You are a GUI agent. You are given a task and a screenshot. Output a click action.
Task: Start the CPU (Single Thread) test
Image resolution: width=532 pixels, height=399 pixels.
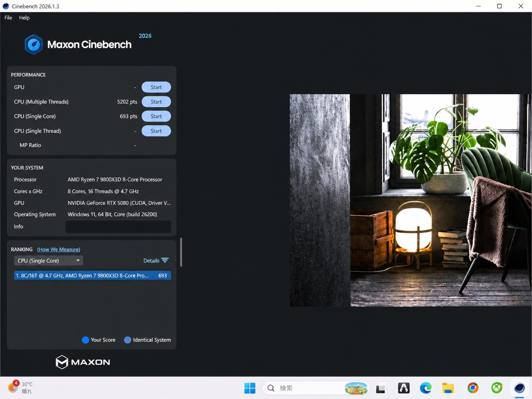[156, 131]
